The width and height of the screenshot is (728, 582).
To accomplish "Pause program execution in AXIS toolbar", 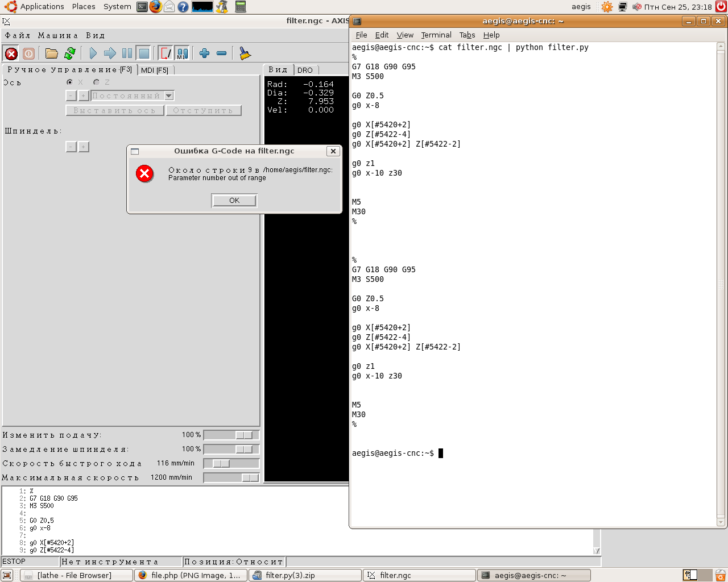I will pos(127,53).
